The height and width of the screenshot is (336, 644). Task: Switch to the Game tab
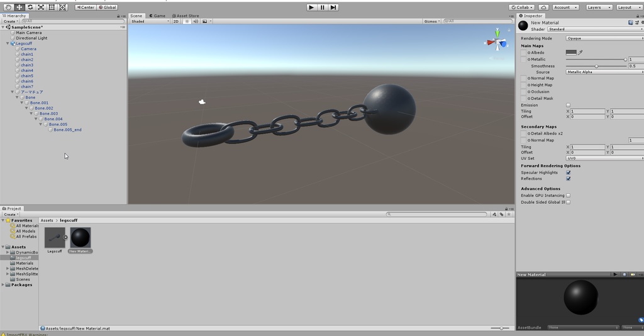tap(157, 16)
